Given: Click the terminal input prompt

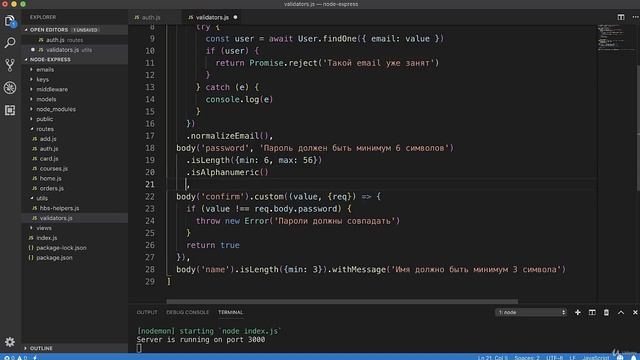Looking at the screenshot, I should pyautogui.click(x=139, y=348).
